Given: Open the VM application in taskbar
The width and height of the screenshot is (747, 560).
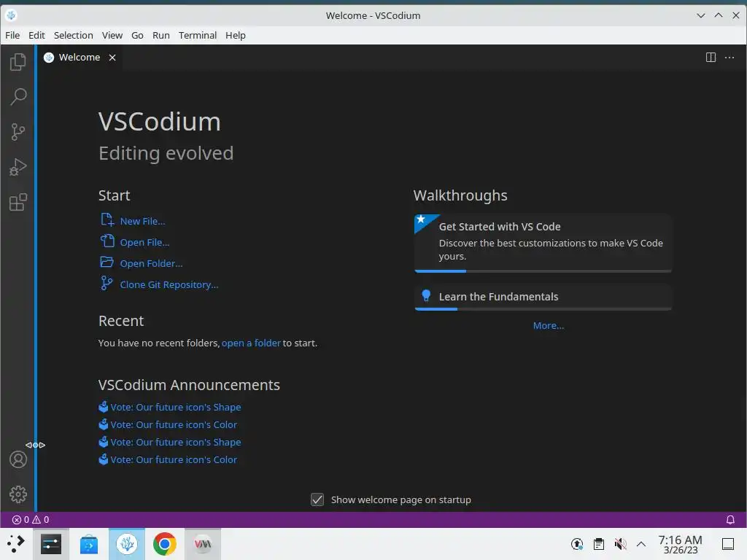Looking at the screenshot, I should 203,544.
